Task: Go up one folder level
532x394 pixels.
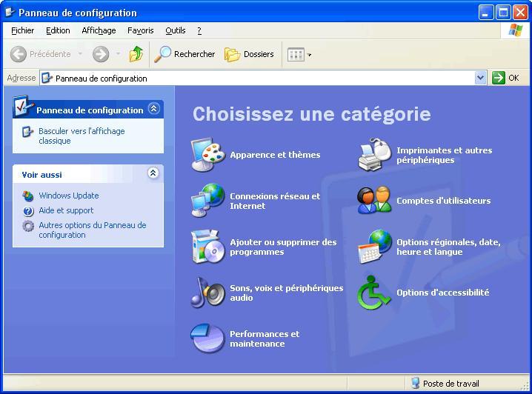Action: (136, 54)
